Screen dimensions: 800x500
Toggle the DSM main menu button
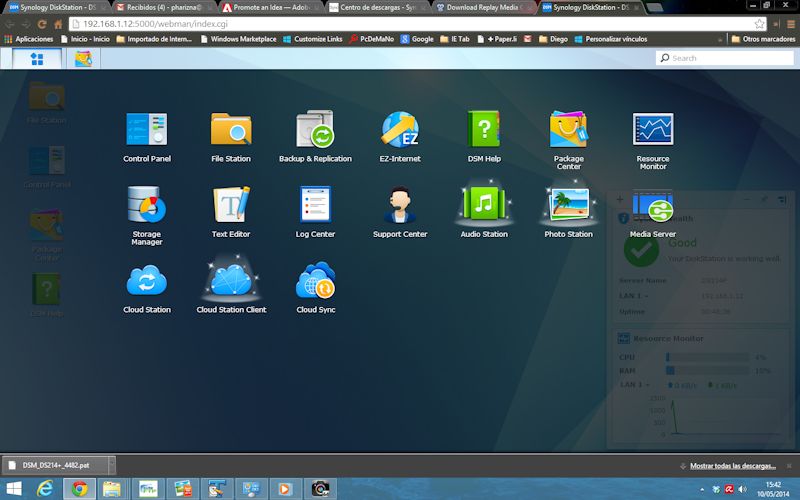coord(37,59)
